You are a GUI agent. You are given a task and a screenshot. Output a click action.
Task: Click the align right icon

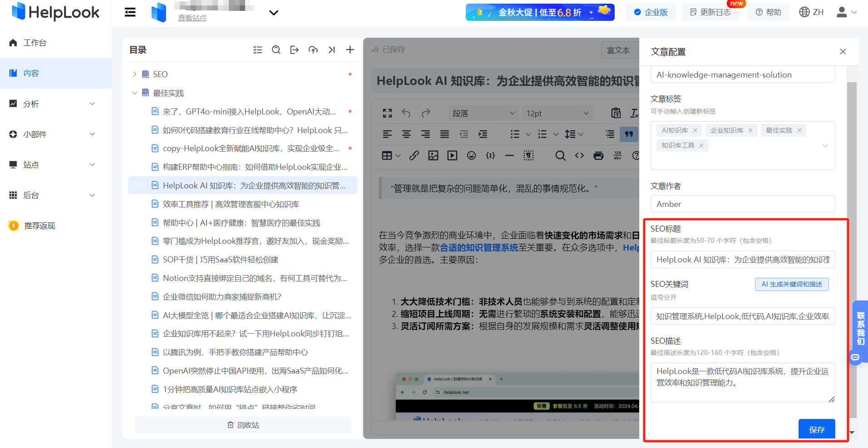point(425,134)
